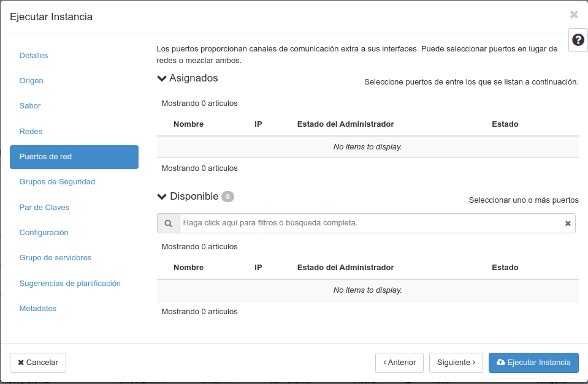Click the cloud upload icon on Ejecutar Instancia
Viewport: 588px width, 384px height.
[500, 363]
